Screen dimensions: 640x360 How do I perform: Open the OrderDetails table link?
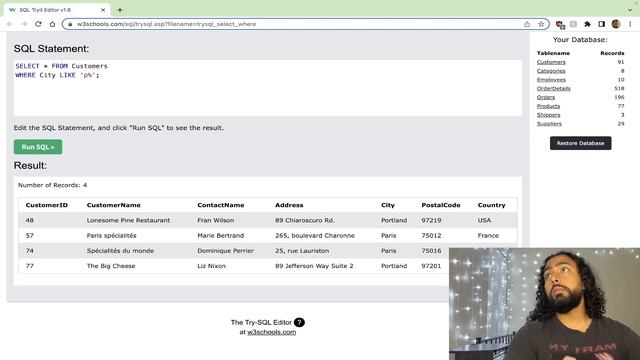coord(553,89)
